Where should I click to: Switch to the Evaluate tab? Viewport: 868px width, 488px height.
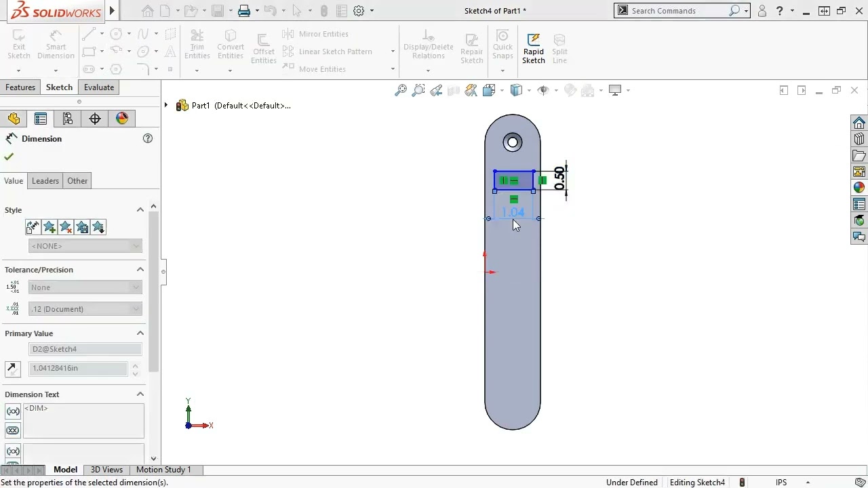tap(99, 87)
